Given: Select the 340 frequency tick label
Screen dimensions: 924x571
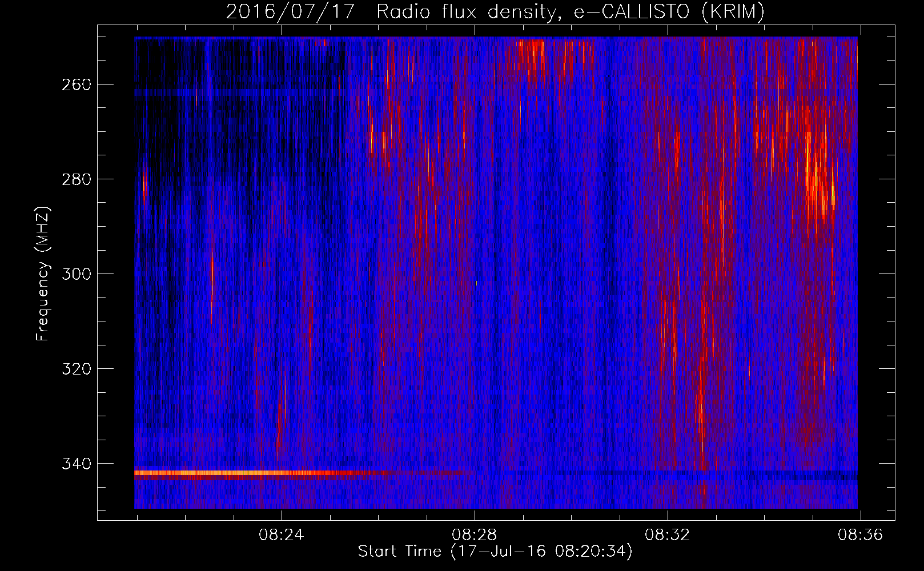Looking at the screenshot, I should click(x=75, y=464).
